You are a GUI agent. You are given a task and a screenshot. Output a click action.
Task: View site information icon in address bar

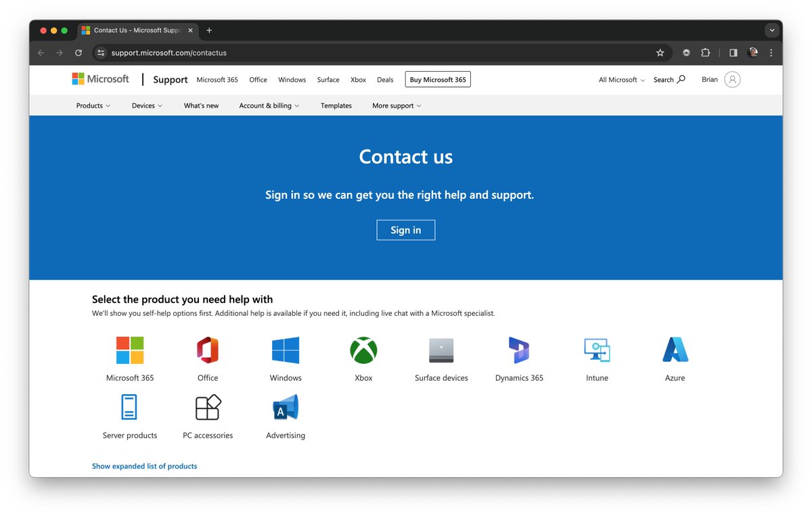[101, 53]
